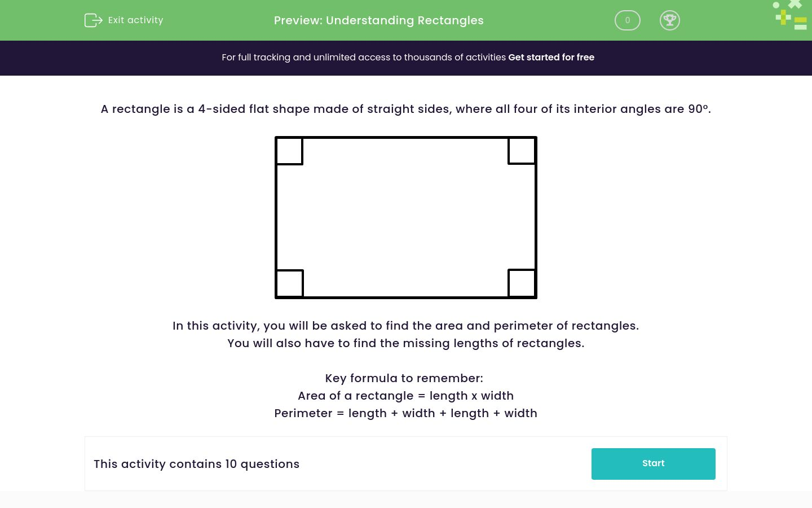Click the top-left rectangle corner angle marker

tap(289, 151)
